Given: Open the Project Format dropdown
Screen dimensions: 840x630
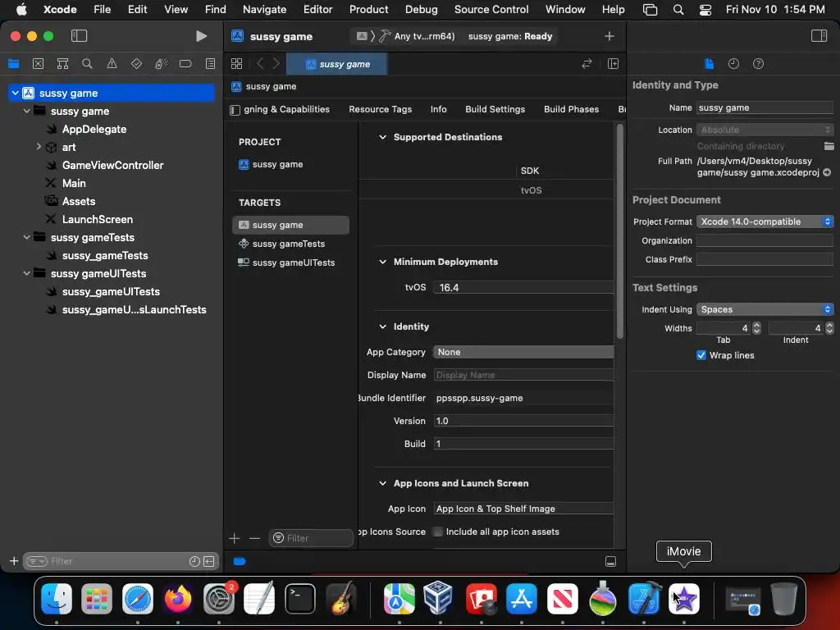Looking at the screenshot, I should (x=765, y=221).
